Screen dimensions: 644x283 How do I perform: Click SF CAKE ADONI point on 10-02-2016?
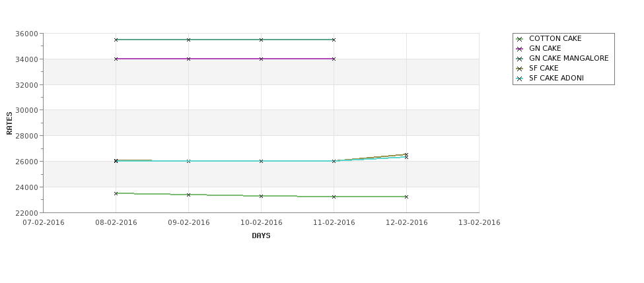click(261, 161)
